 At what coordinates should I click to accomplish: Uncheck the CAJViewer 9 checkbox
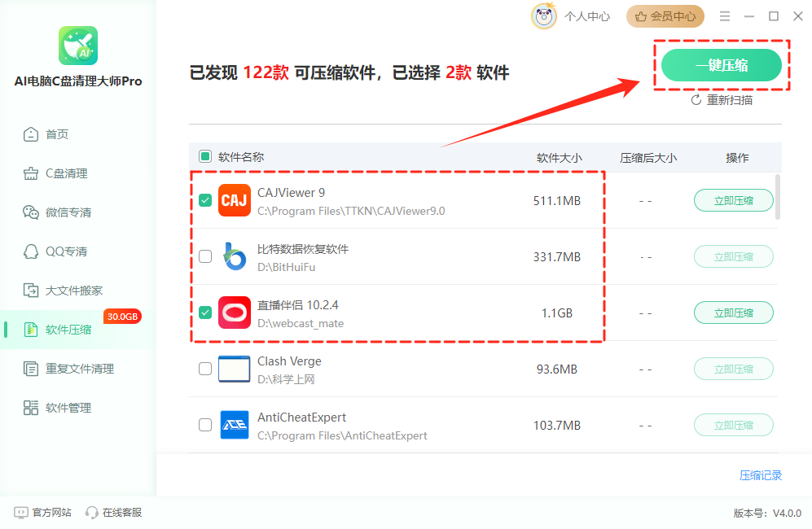click(205, 200)
